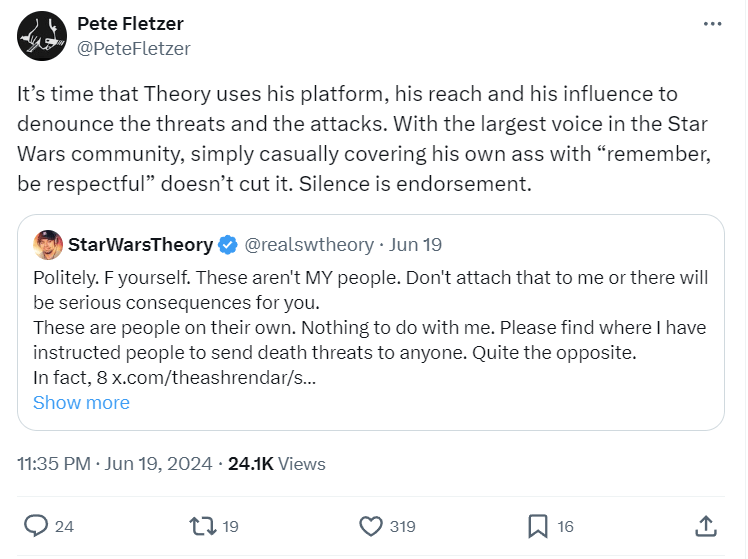Click the share upload icon
The image size is (748, 559).
click(x=704, y=525)
